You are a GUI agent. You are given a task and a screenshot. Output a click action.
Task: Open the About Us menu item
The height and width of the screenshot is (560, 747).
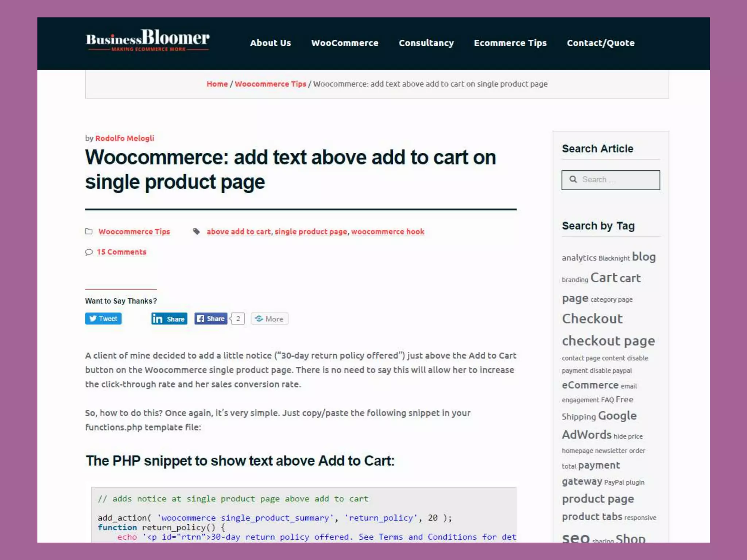pos(270,43)
